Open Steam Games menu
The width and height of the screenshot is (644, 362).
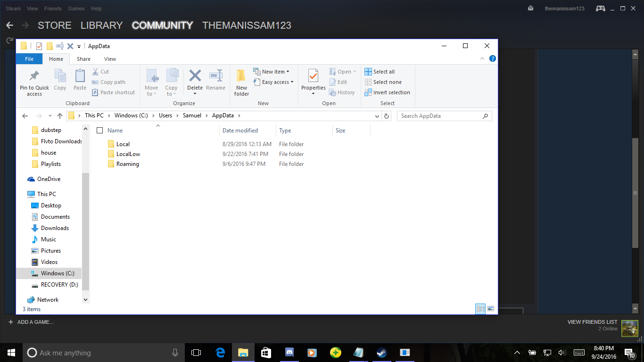[76, 8]
